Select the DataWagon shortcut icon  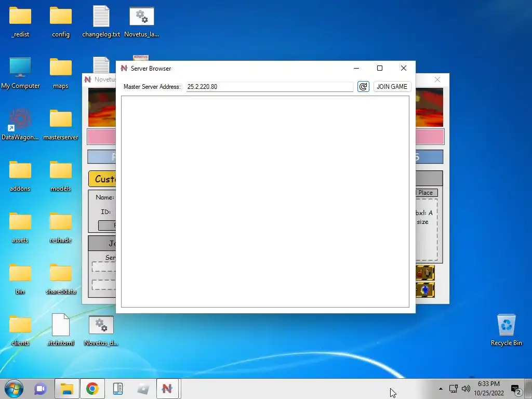pyautogui.click(x=20, y=125)
